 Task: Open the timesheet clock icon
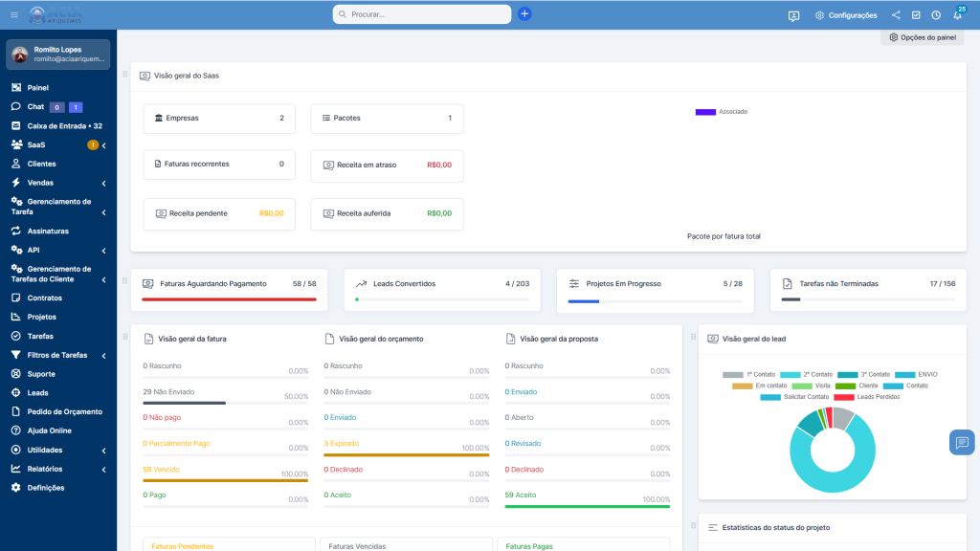click(x=936, y=15)
